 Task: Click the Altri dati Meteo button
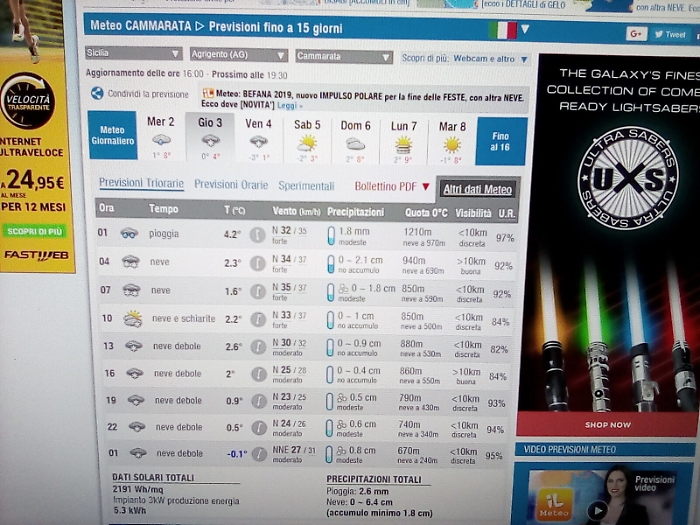477,189
